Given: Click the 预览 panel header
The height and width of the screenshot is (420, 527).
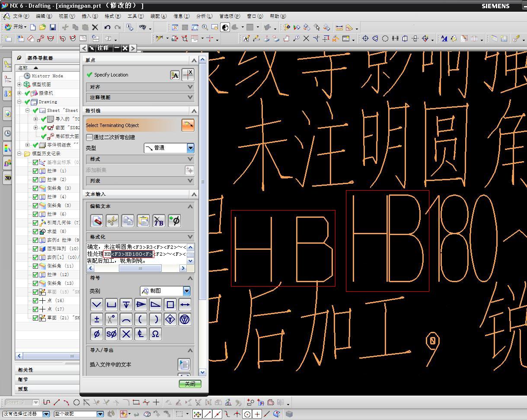Looking at the screenshot, I should coord(48,389).
